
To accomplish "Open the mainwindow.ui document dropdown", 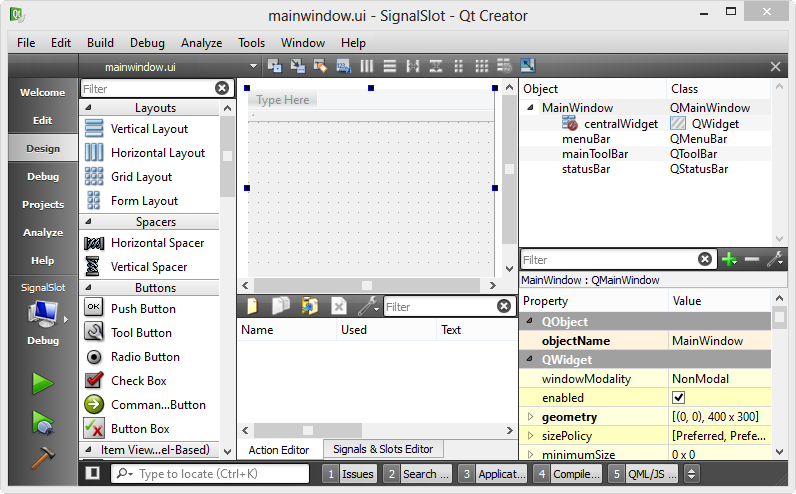I will coord(253,66).
